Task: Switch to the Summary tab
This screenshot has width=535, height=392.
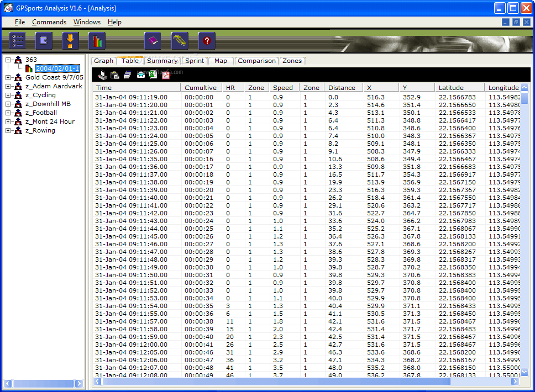Action: 162,61
